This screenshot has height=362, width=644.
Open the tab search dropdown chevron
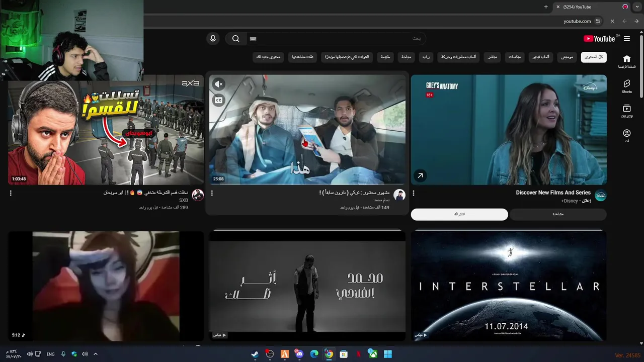(637, 7)
